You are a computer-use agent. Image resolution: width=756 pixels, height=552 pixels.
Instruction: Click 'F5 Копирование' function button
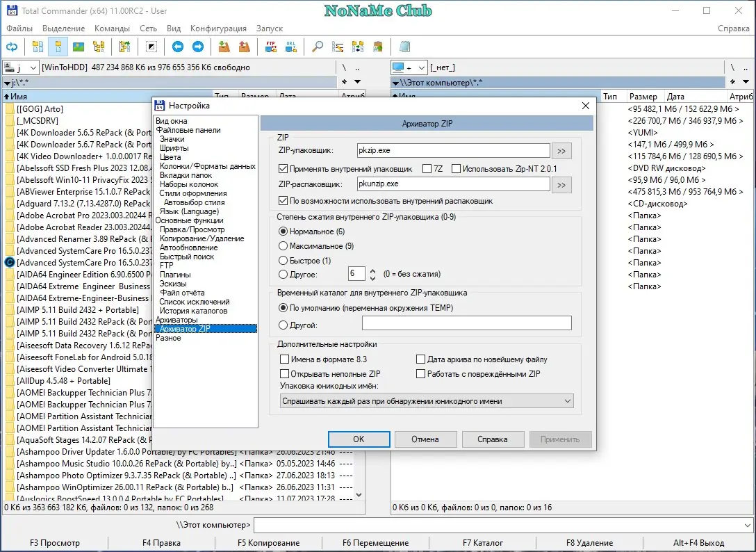click(x=268, y=543)
